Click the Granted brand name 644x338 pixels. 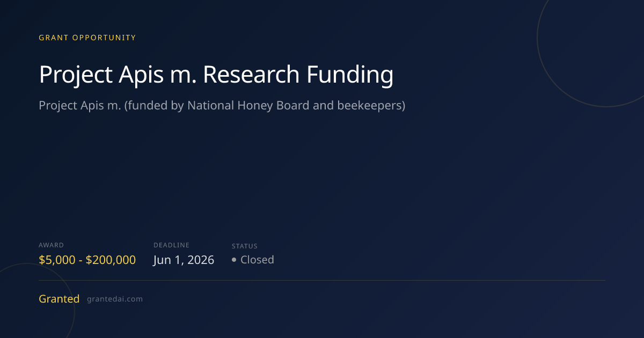click(x=59, y=299)
